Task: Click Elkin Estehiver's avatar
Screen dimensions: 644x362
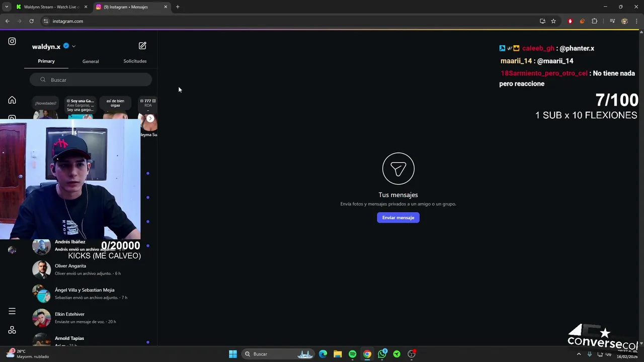Action: [x=42, y=318]
